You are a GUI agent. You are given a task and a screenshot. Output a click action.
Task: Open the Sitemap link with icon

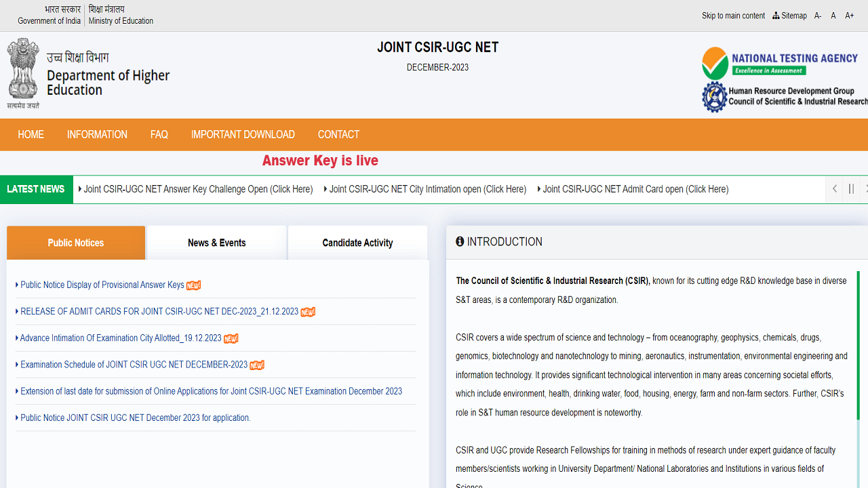pos(789,16)
